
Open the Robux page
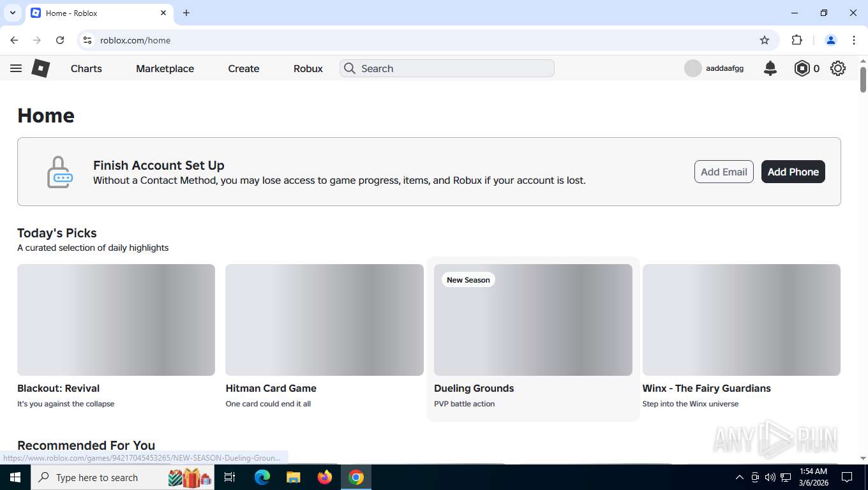(308, 68)
